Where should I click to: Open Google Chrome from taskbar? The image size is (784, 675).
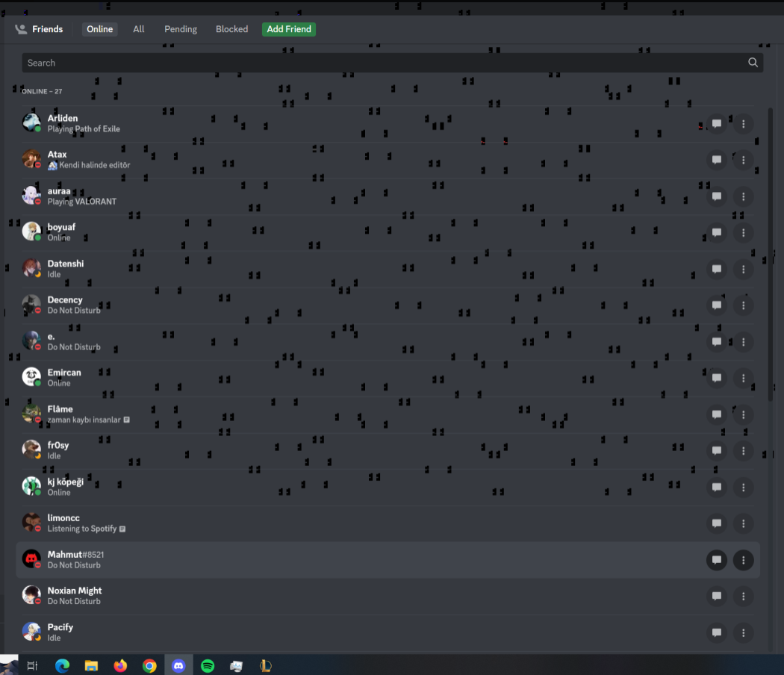point(149,665)
